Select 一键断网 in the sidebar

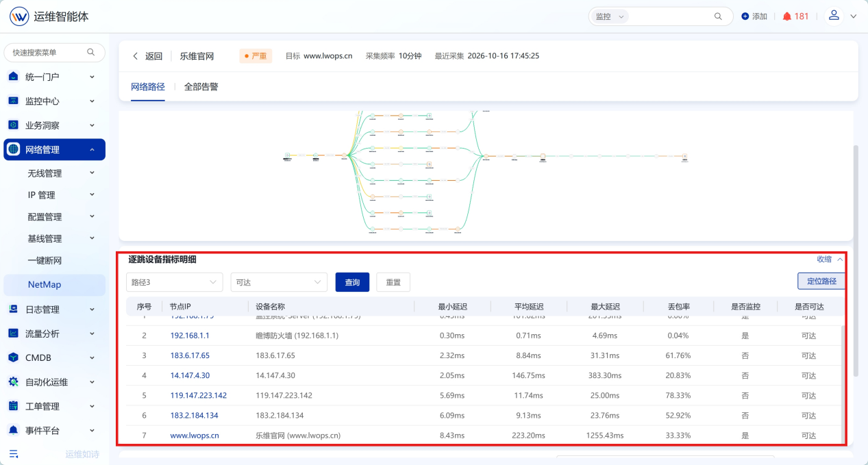[x=45, y=260]
